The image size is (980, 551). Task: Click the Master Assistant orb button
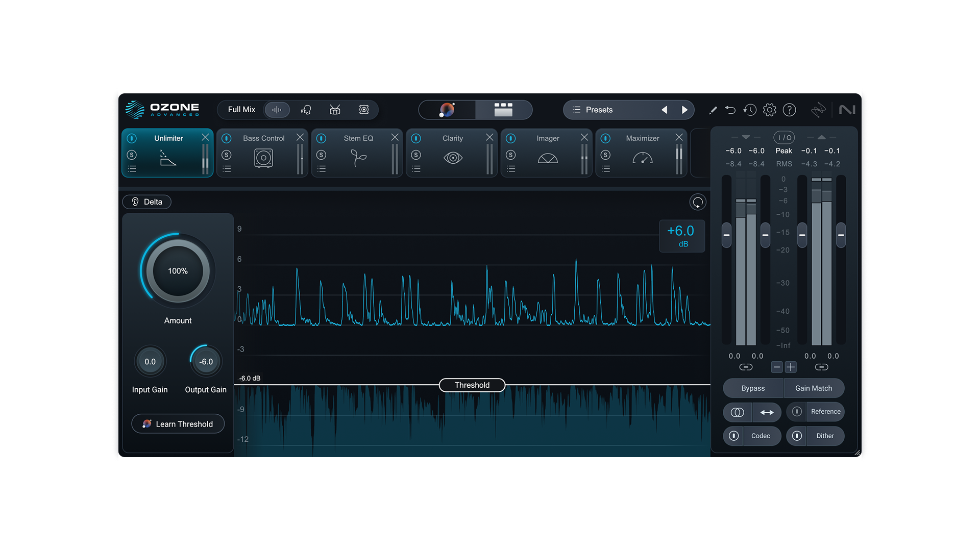(447, 110)
